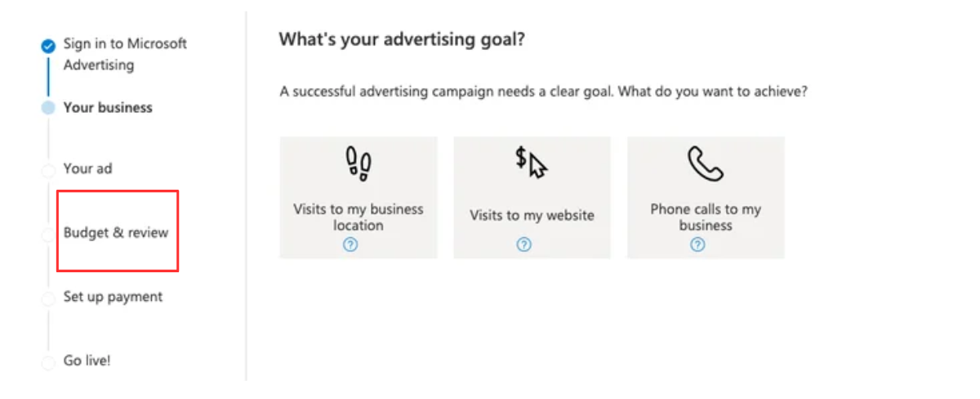
Task: Choose Visits to my business location goal card
Action: (x=359, y=198)
